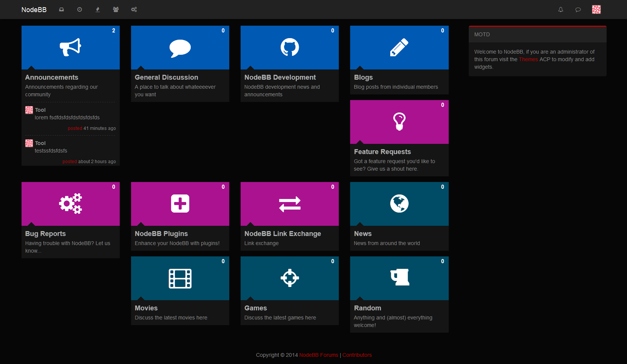Open the General Discussion category title
Image resolution: width=627 pixels, height=364 pixels.
pyautogui.click(x=167, y=77)
